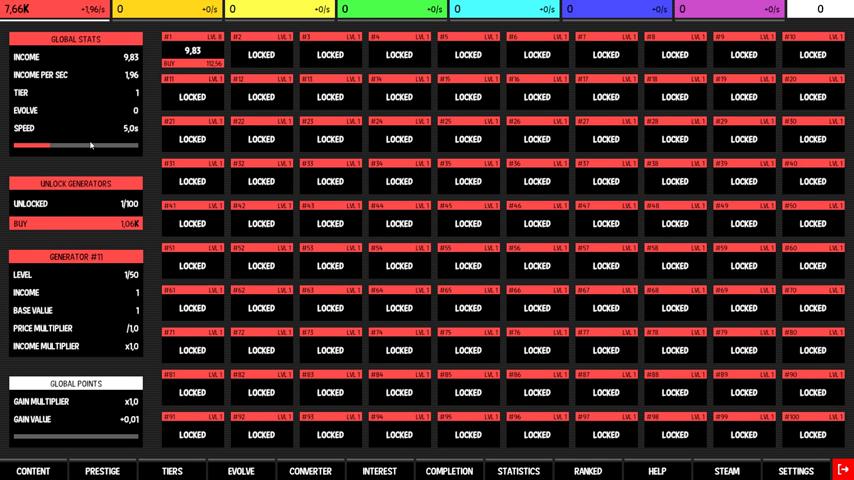Open the Evolve tab
Screen dimensions: 854x480
[x=241, y=471]
